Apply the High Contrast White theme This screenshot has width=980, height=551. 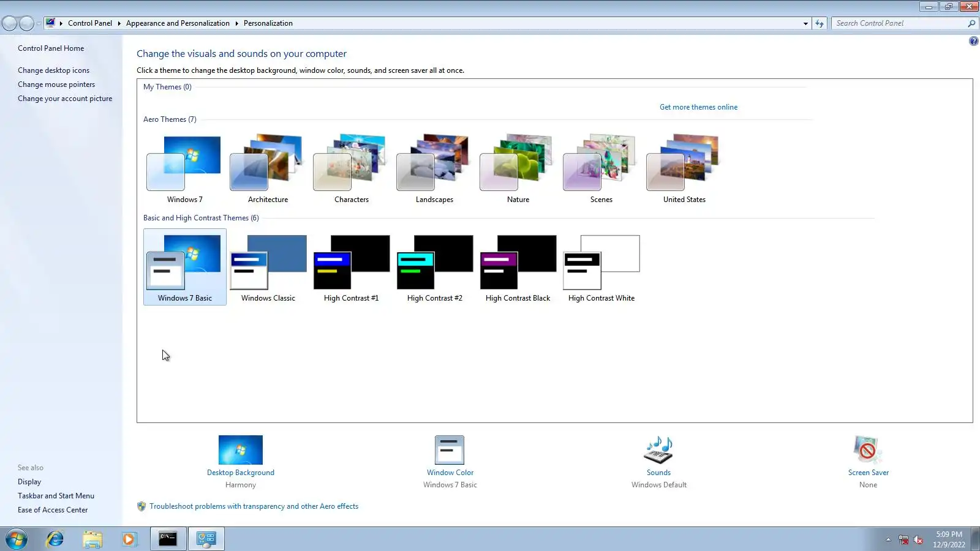[601, 267]
